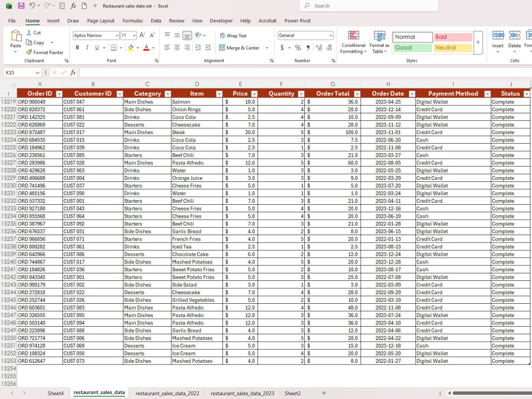Open font size dropdown
Image resolution: width=532 pixels, height=399 pixels.
135,35
